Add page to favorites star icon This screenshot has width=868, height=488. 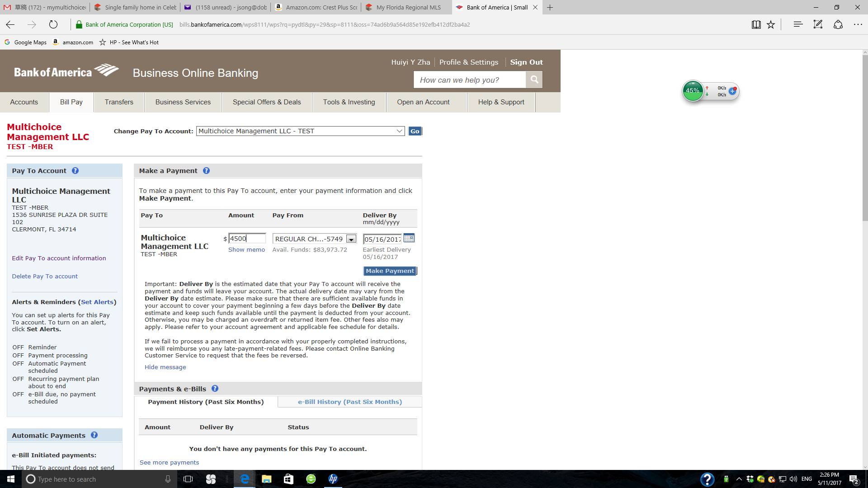[771, 25]
